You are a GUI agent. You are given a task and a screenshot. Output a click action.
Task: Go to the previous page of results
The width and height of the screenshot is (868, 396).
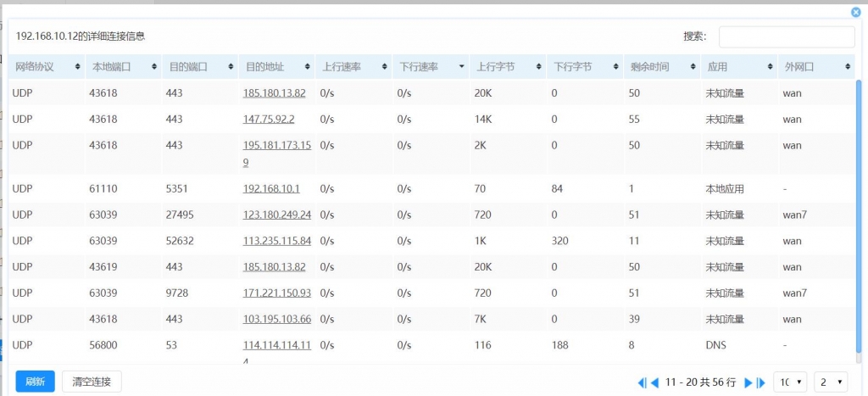(x=654, y=382)
